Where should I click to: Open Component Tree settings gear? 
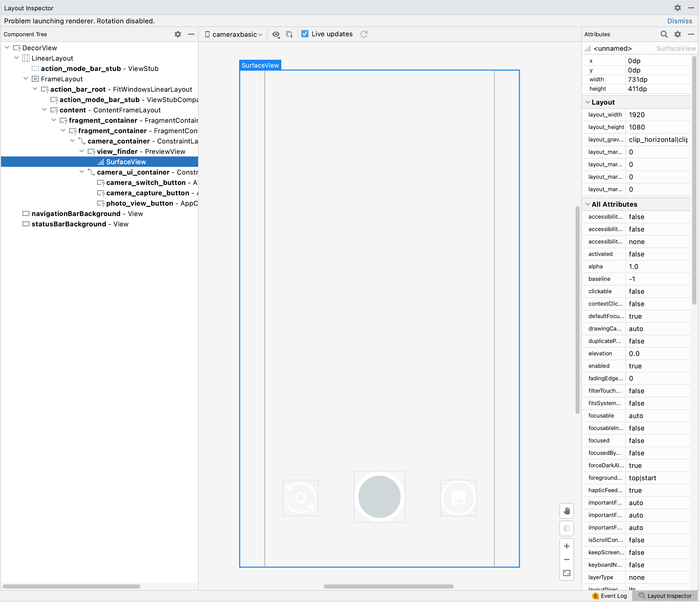178,34
